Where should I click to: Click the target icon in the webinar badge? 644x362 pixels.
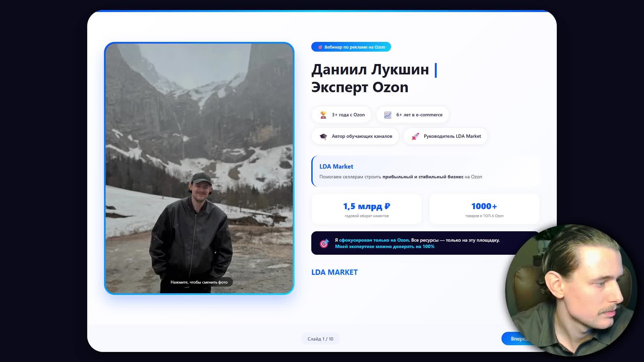(320, 47)
